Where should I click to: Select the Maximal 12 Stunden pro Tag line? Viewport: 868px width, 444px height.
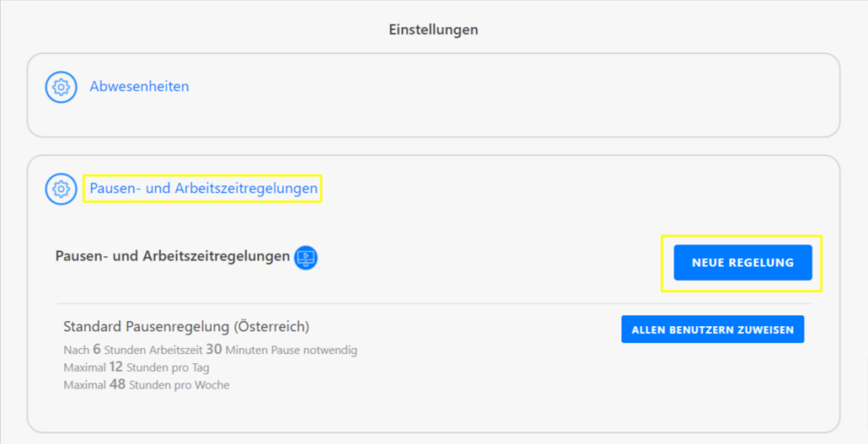pyautogui.click(x=137, y=367)
